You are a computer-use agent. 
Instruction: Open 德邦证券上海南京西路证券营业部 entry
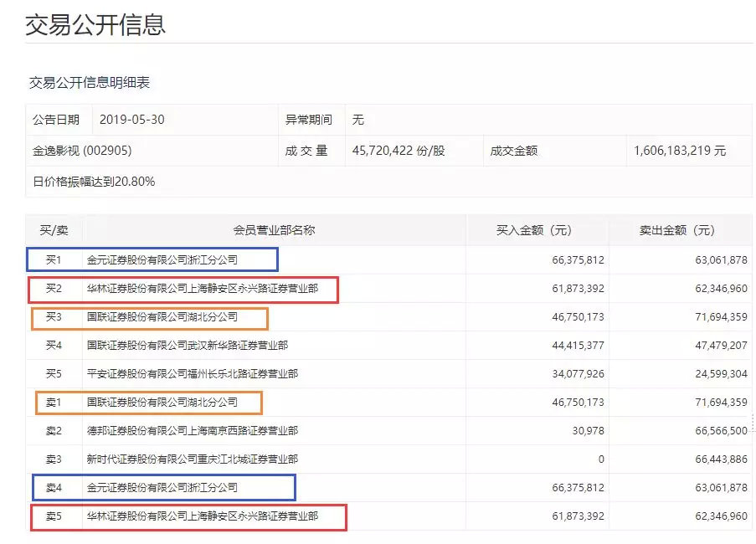[x=193, y=431]
